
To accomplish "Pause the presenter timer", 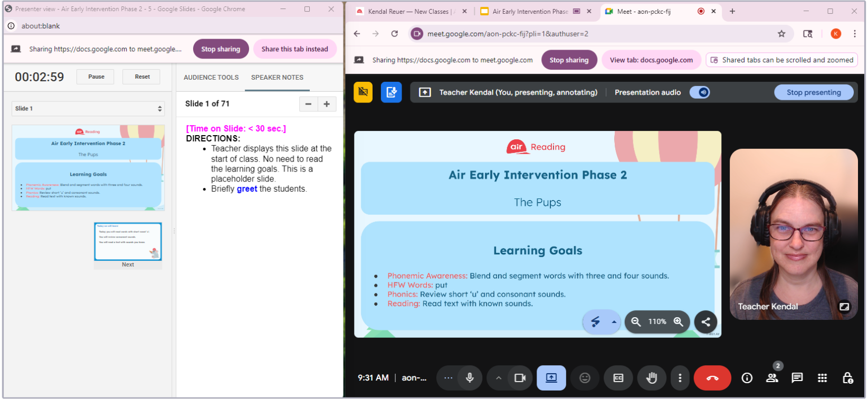I will click(x=96, y=77).
